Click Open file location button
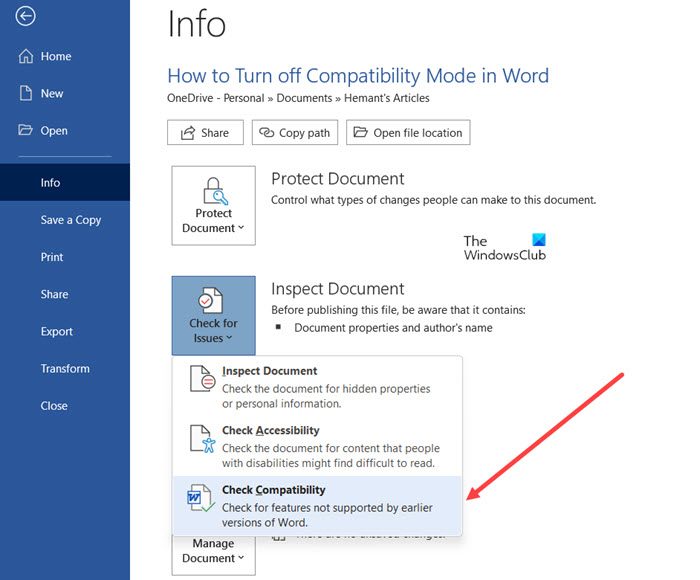Viewport: 700px width, 580px height. pyautogui.click(x=408, y=133)
